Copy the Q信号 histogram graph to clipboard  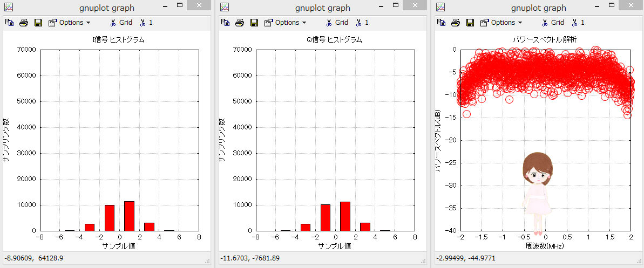point(225,23)
